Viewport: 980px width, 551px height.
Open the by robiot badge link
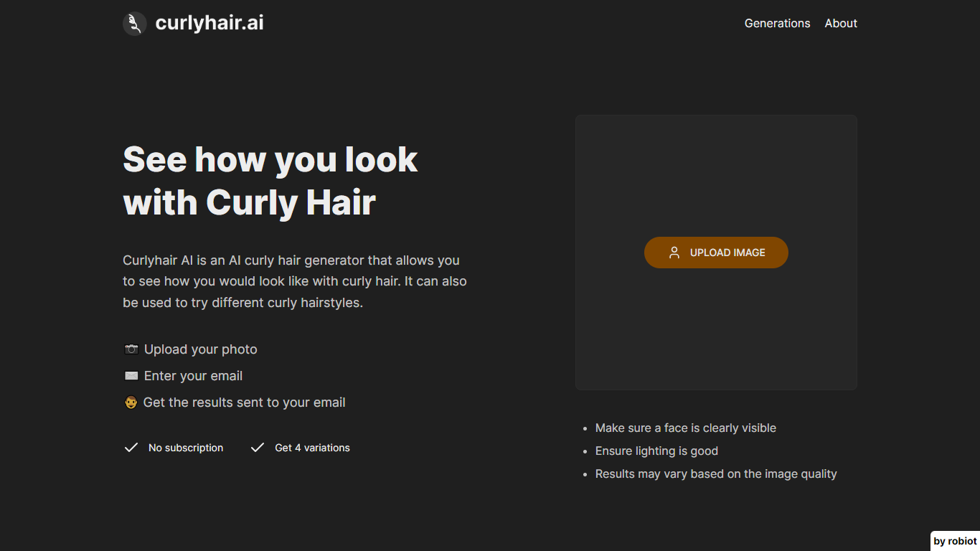pyautogui.click(x=955, y=541)
